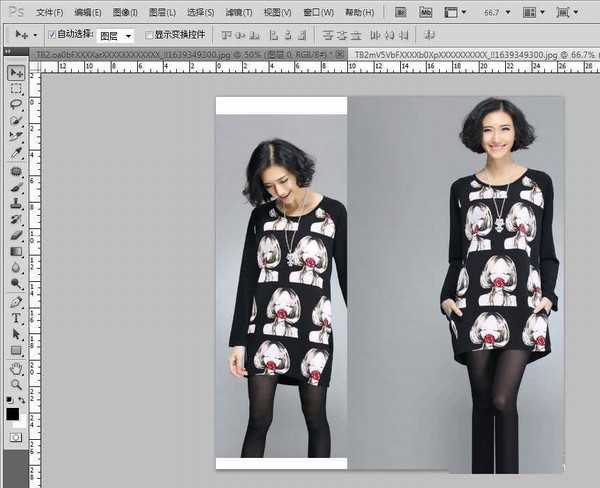Choose the Horizontal Type tool
This screenshot has height=488, width=600.
coord(17,318)
